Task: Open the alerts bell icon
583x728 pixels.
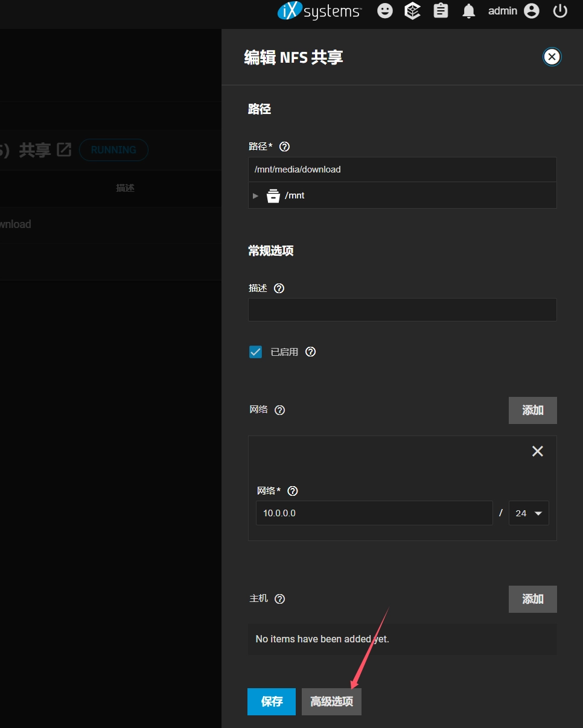Action: (469, 11)
